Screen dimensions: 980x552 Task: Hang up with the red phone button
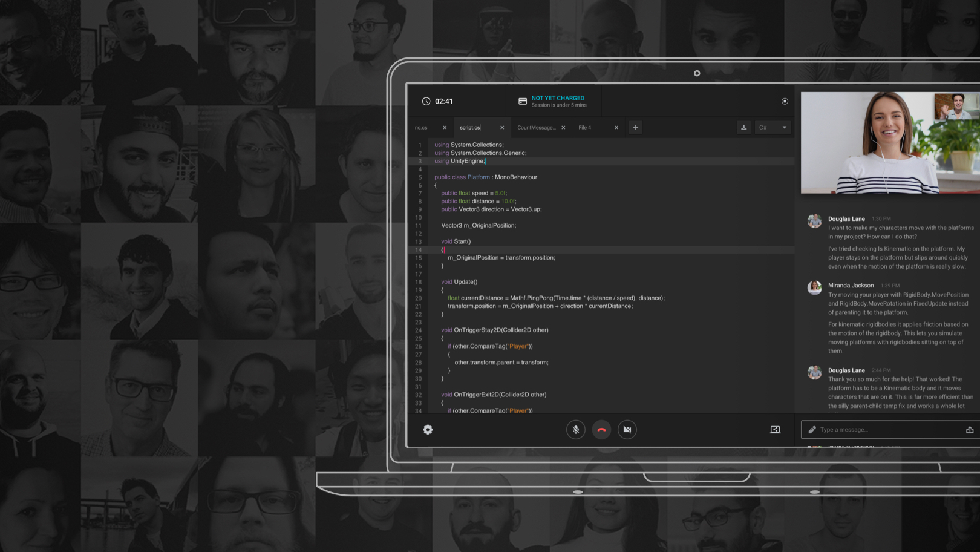coord(601,430)
